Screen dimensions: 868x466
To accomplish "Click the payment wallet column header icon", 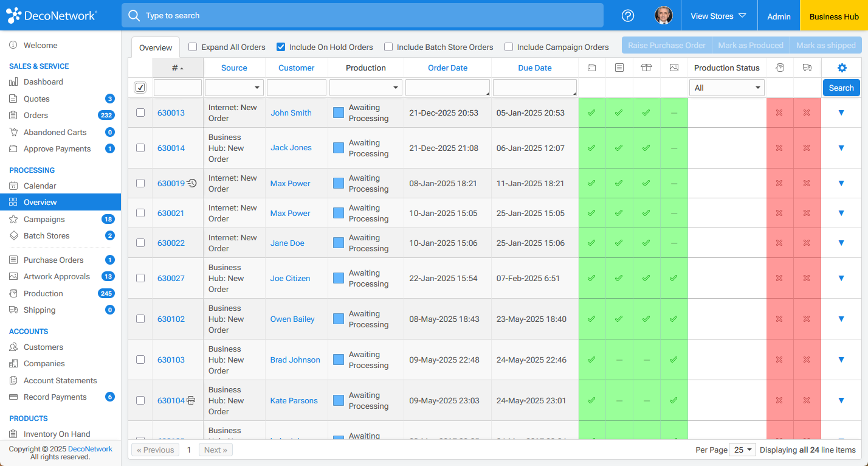I will pyautogui.click(x=592, y=68).
